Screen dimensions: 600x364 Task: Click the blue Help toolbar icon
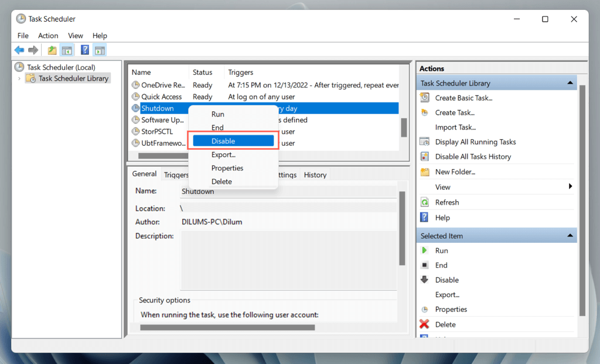pos(85,50)
